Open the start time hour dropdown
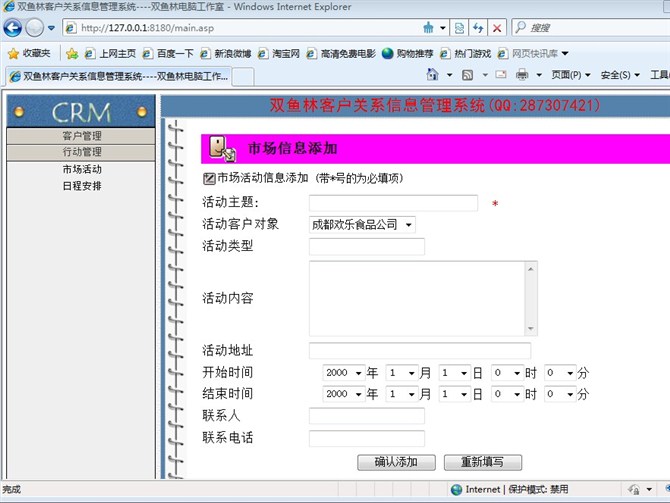Screen dimensions: 670x503 (506, 373)
